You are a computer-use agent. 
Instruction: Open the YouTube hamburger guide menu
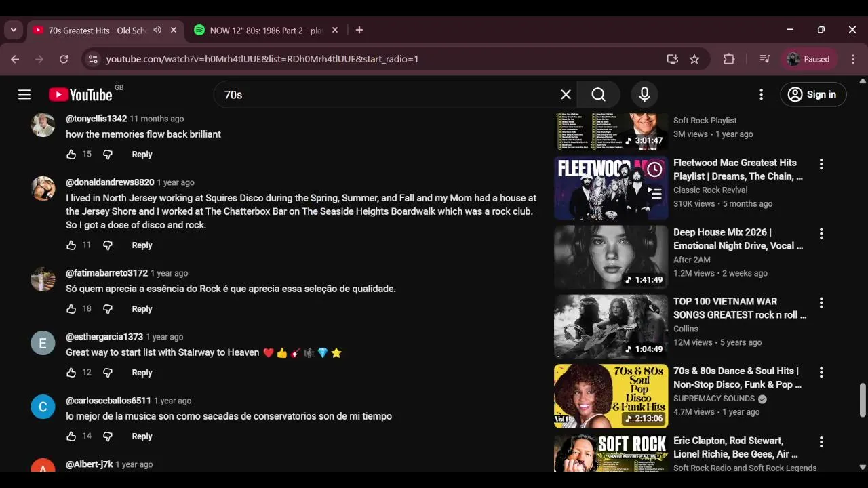point(24,94)
